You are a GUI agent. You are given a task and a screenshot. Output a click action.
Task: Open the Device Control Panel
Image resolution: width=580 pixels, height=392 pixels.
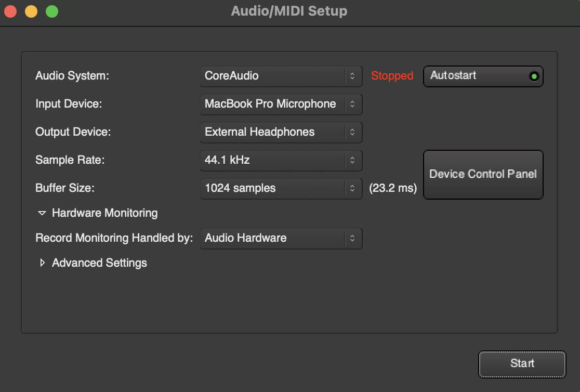(x=483, y=174)
